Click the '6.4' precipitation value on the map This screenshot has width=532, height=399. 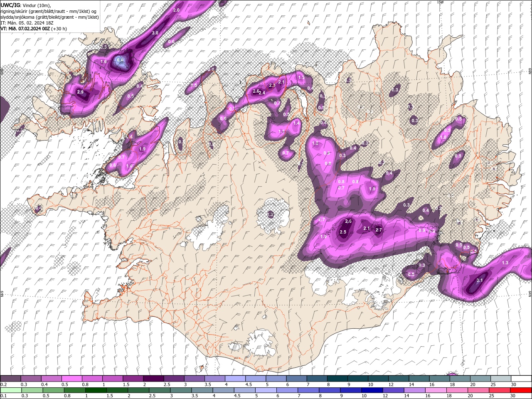(x=121, y=60)
